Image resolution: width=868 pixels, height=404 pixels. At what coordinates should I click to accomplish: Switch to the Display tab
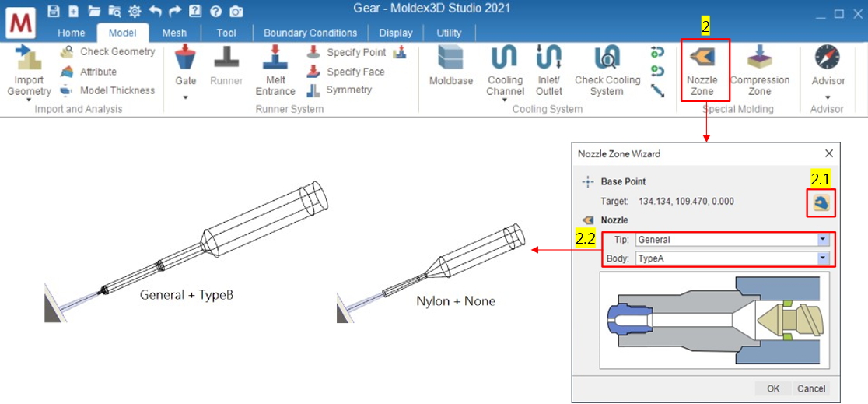pos(397,33)
